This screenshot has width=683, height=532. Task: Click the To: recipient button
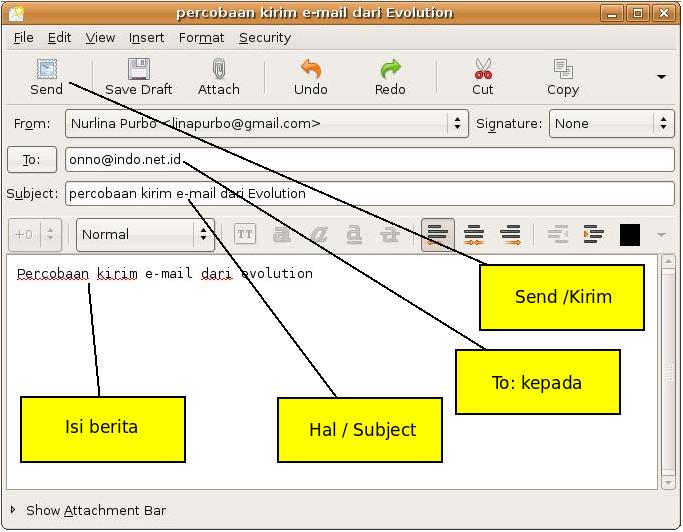pos(31,160)
